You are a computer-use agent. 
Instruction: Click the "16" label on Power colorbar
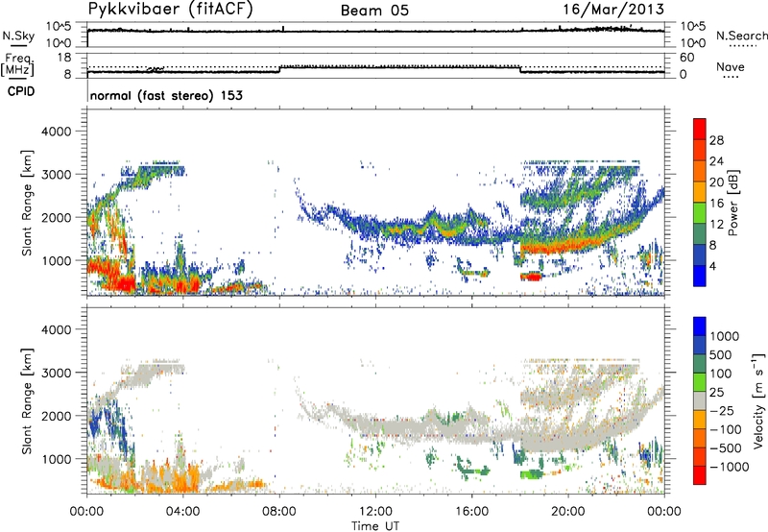tap(716, 204)
